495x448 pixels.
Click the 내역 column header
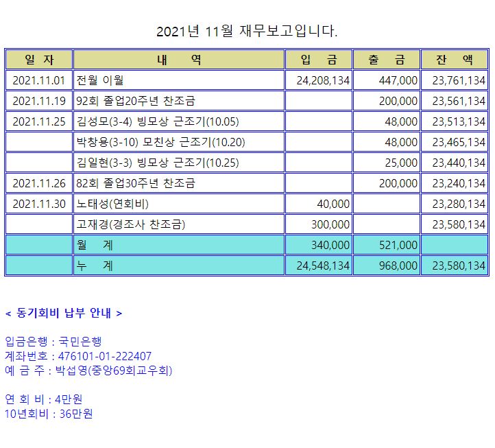point(178,60)
